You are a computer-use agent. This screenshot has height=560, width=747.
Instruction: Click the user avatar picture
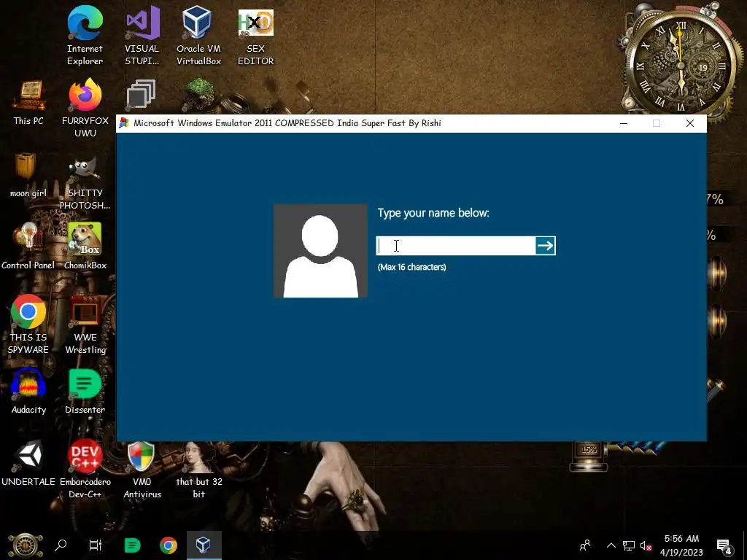click(320, 251)
